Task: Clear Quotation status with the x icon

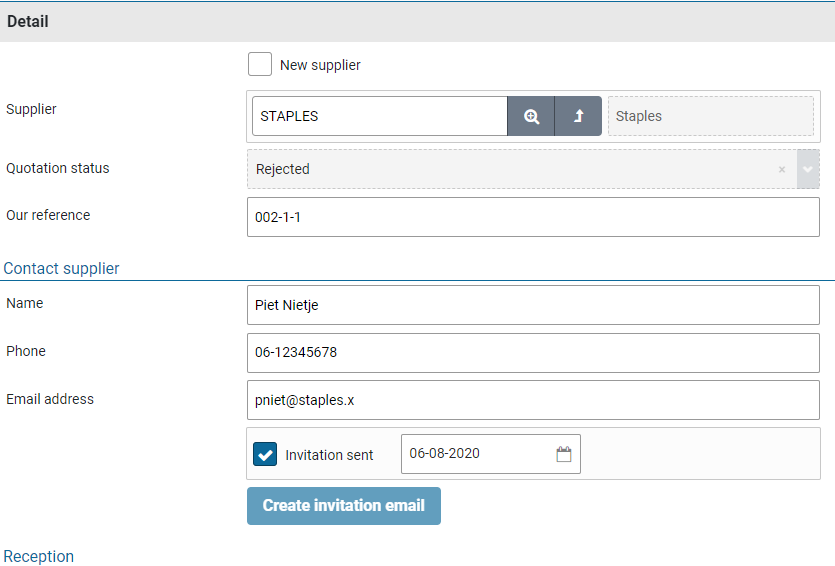Action: [x=782, y=169]
